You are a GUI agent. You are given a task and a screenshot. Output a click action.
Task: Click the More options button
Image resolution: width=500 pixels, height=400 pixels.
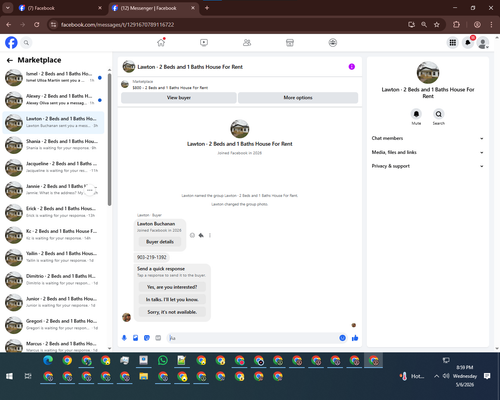coord(298,98)
